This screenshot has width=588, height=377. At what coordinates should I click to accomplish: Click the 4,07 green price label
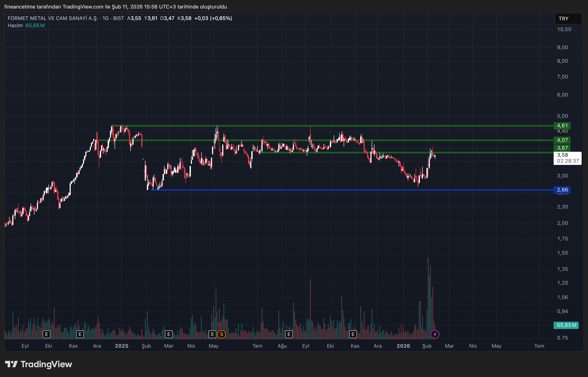click(x=562, y=140)
